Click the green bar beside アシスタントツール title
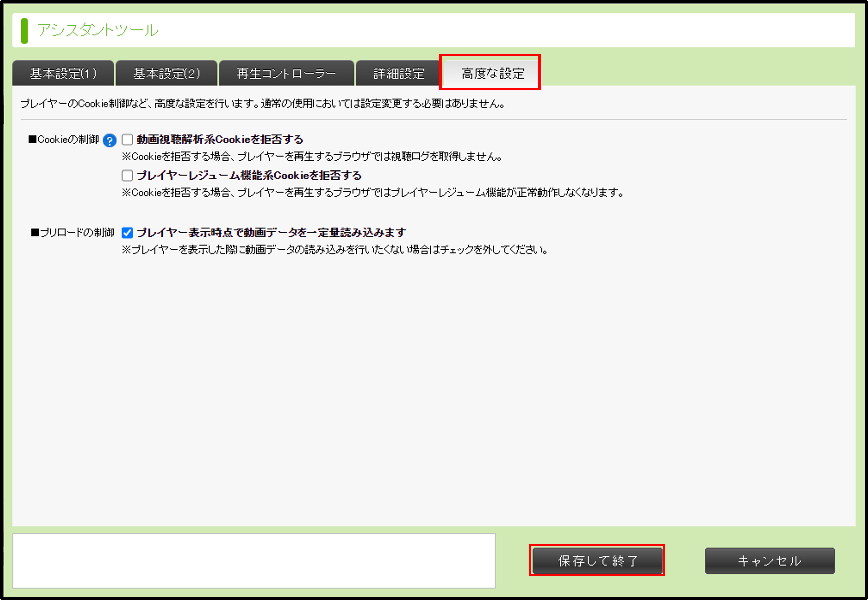The image size is (868, 600). click(24, 30)
